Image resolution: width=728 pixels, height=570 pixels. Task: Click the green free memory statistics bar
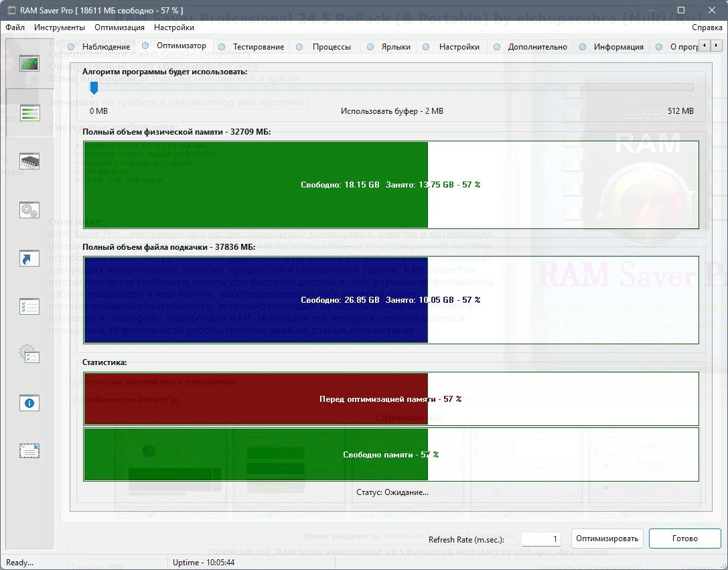pos(391,454)
